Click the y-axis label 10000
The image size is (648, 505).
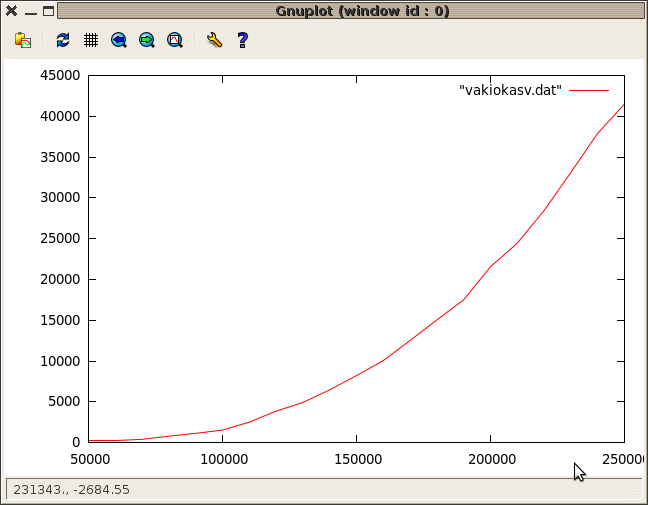pyautogui.click(x=60, y=361)
